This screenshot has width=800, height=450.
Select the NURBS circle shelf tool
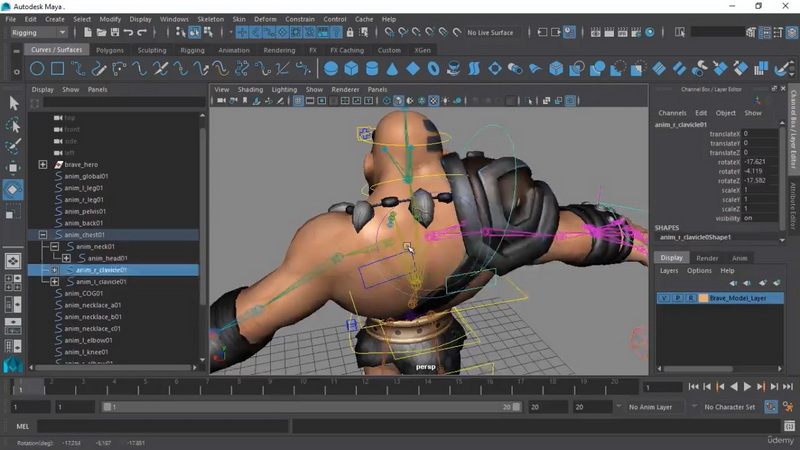tap(37, 68)
